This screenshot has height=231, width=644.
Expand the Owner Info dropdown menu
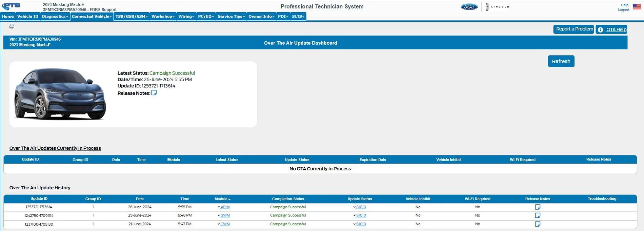pos(261,16)
